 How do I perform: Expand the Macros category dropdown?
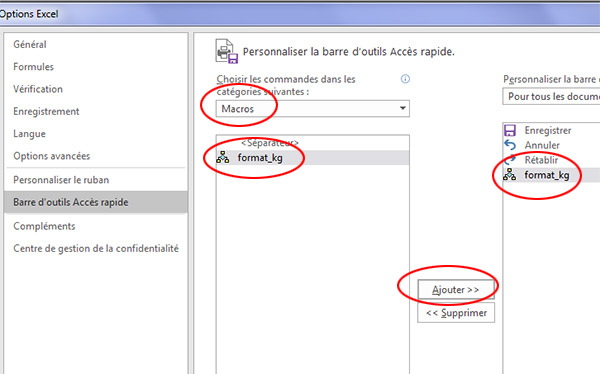pos(313,109)
